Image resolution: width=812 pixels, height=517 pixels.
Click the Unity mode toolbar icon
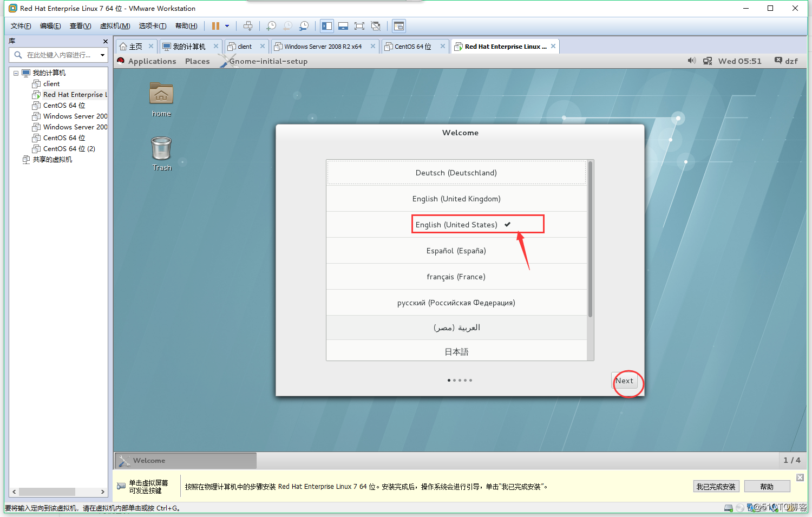tap(376, 26)
